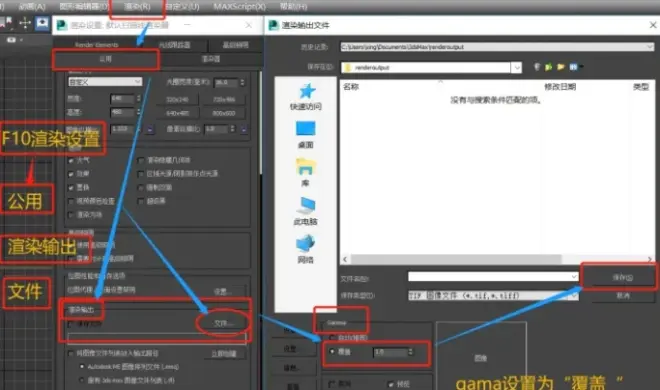660x390 pixels.
Task: Click the Files... button under Render Output
Action: (x=223, y=323)
